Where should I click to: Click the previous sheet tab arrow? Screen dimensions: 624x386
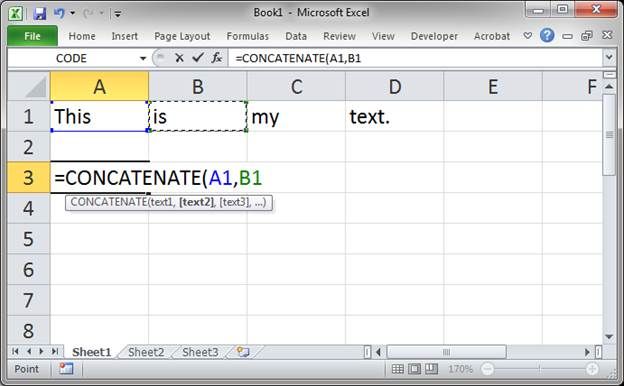(x=29, y=351)
